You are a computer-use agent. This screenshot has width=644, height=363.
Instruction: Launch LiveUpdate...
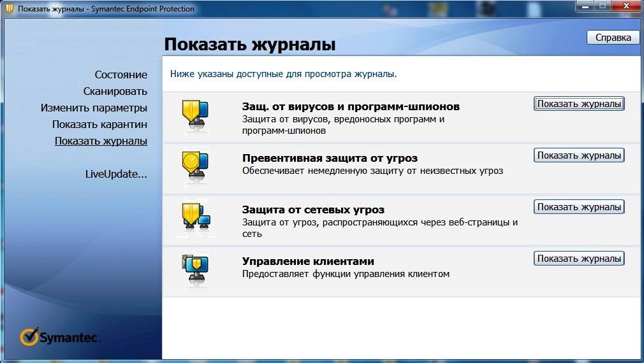pos(116,174)
